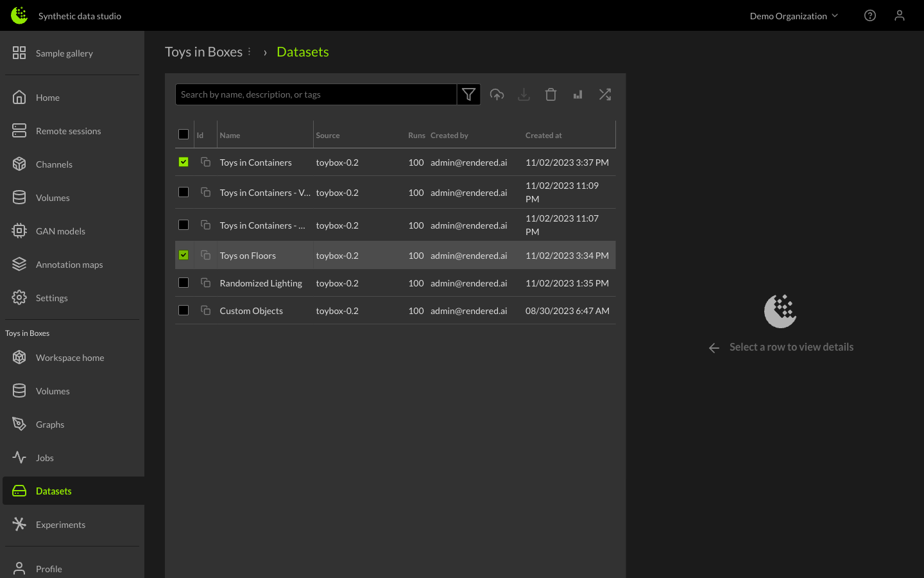Open Annotation maps from the sidebar
This screenshot has width=924, height=578.
click(69, 264)
